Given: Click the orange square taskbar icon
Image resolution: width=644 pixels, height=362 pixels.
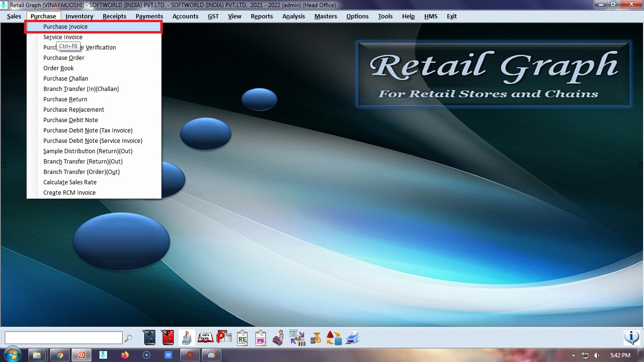Looking at the screenshot, I should pos(82,355).
